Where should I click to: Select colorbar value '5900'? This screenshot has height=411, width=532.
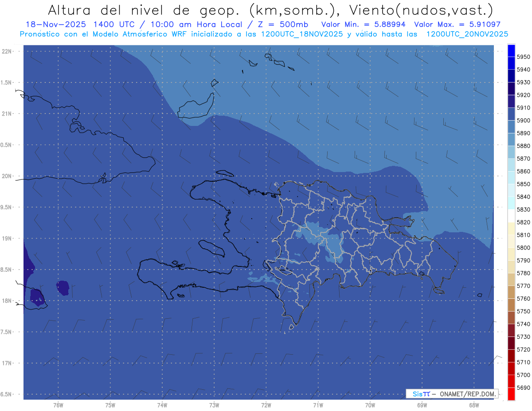524,120
